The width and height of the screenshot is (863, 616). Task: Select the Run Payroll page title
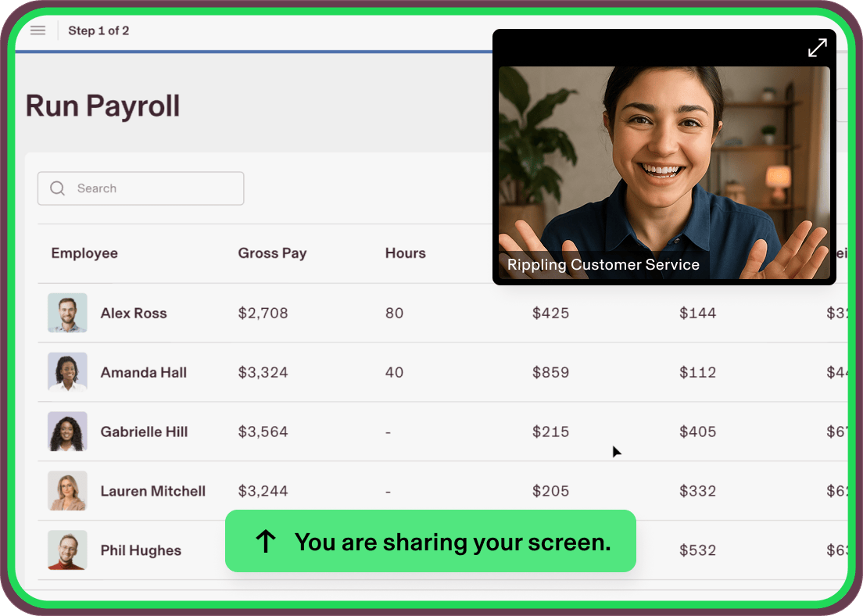pos(103,106)
